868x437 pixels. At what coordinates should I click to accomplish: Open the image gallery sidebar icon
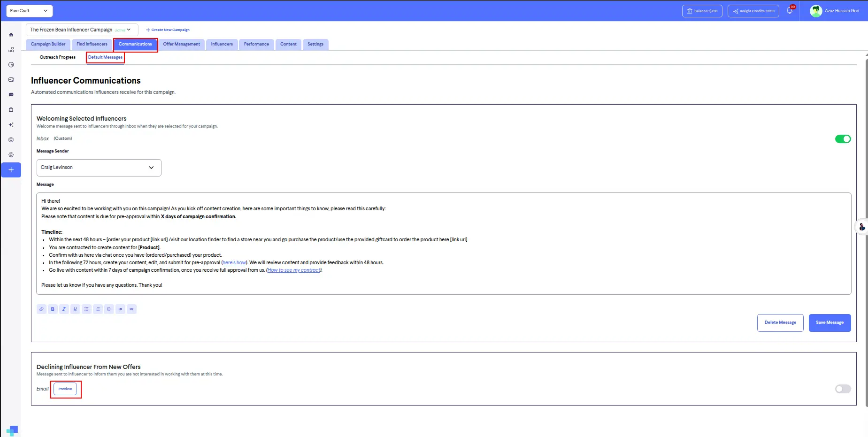tap(11, 80)
